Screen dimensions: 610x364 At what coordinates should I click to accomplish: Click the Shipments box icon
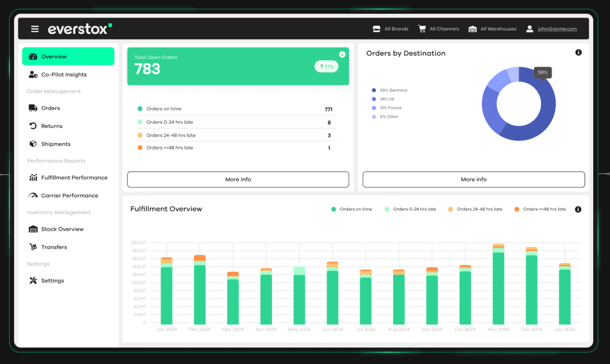[33, 144]
